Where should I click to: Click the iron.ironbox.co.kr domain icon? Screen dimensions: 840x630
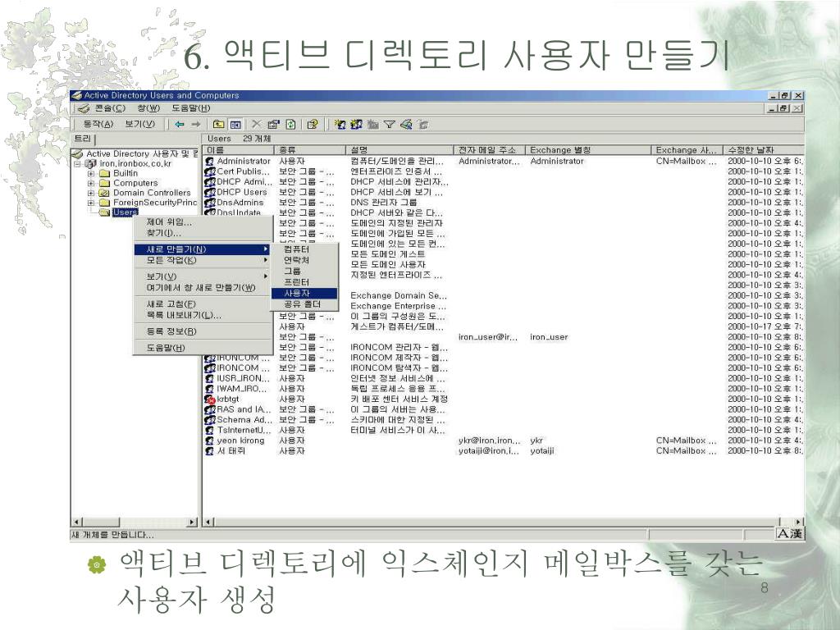[x=91, y=163]
